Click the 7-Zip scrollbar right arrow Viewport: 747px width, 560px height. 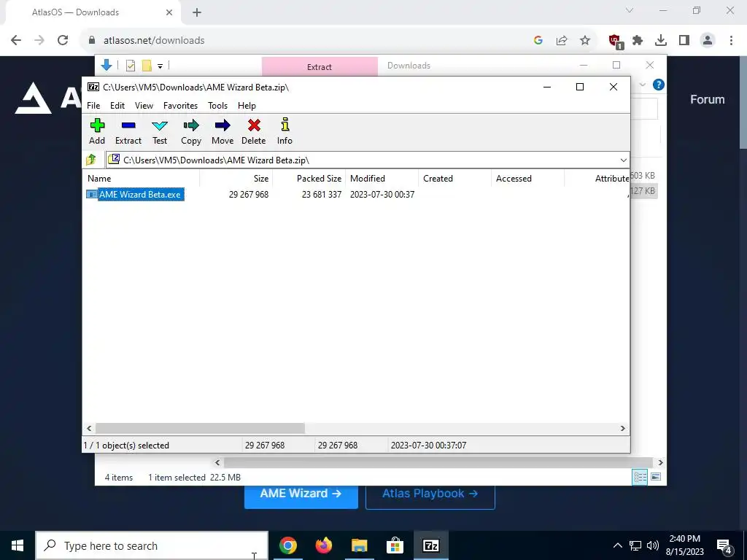623,429
